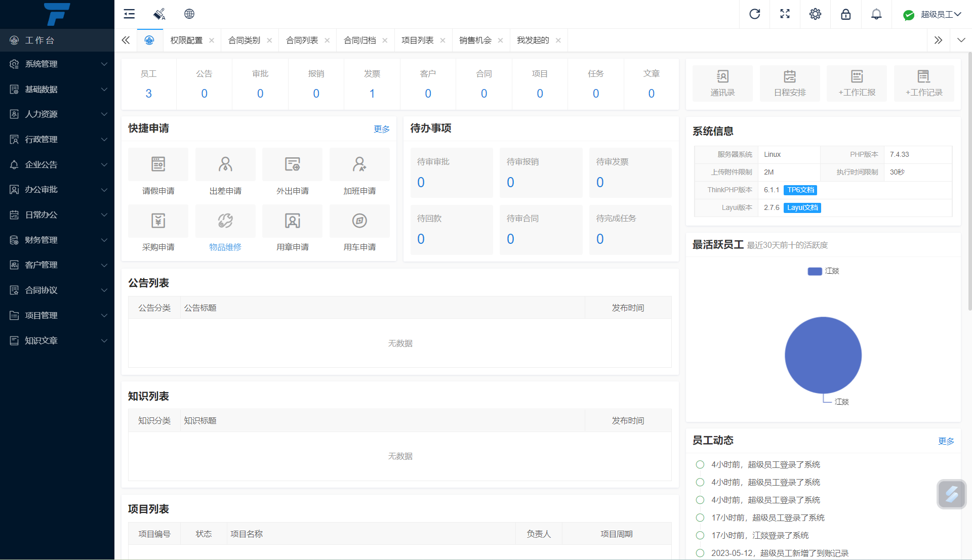Refresh the page using the reload icon
The height and width of the screenshot is (560, 972).
click(755, 14)
